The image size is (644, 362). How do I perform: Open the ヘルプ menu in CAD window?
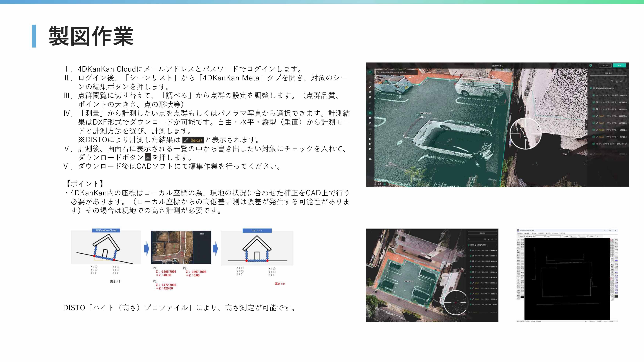(x=562, y=233)
